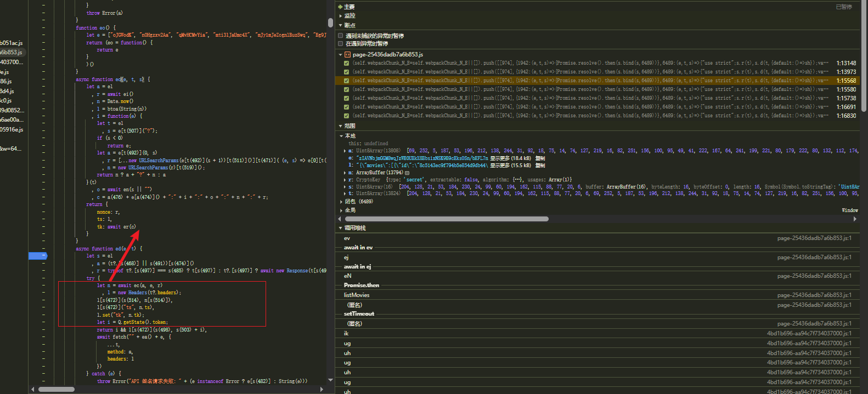Viewport: 868px width, 394px height.
Task: Open file b051ac.js in navigator
Action: point(12,43)
